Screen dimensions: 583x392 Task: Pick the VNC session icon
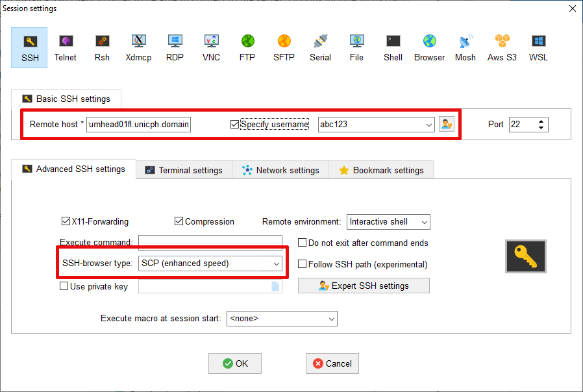211,47
